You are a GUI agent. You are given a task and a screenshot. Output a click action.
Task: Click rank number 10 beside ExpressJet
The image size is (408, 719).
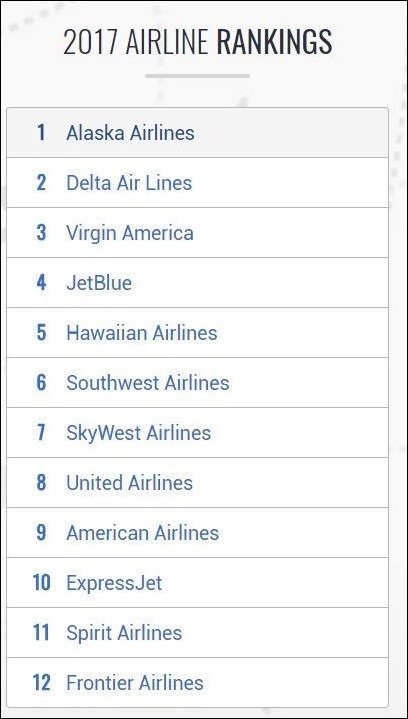point(41,583)
